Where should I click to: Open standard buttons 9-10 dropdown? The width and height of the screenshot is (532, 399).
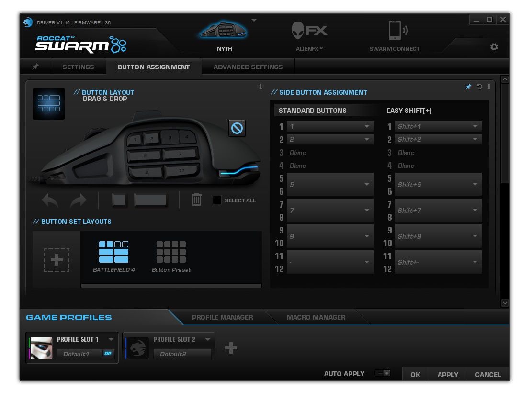pos(330,236)
